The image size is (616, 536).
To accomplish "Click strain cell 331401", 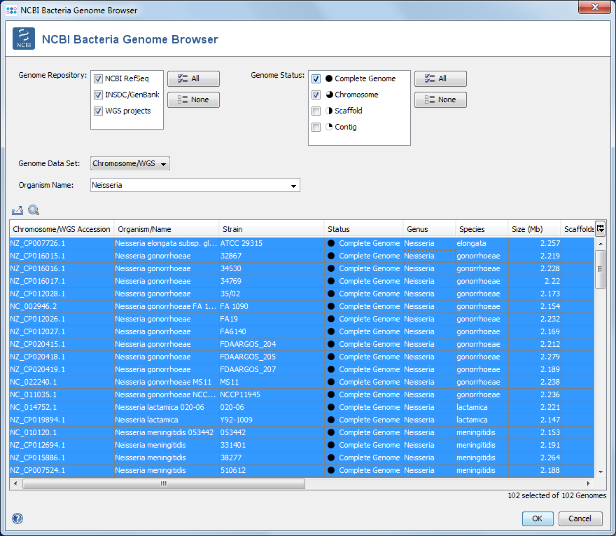I will [271, 445].
